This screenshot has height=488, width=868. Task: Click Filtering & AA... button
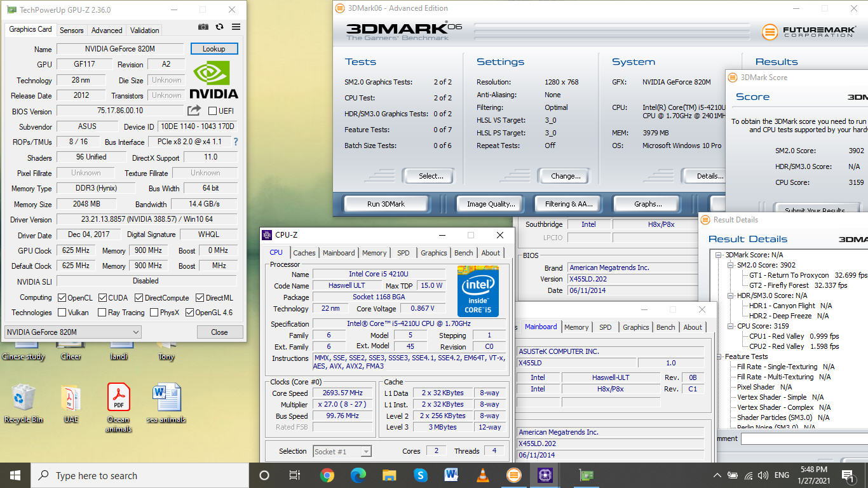pos(569,204)
